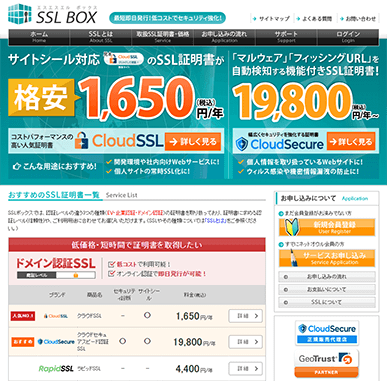Click the CloudSecure reseller badge in sidebar

click(327, 333)
